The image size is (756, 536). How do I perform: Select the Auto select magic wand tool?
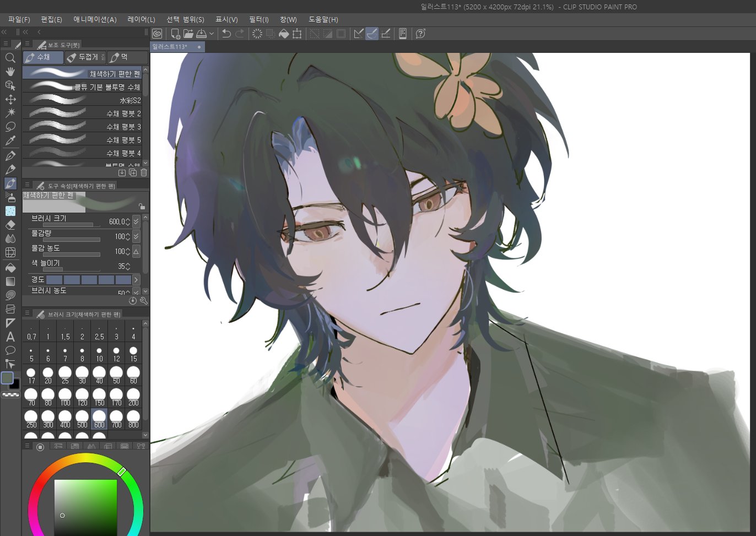pyautogui.click(x=10, y=113)
